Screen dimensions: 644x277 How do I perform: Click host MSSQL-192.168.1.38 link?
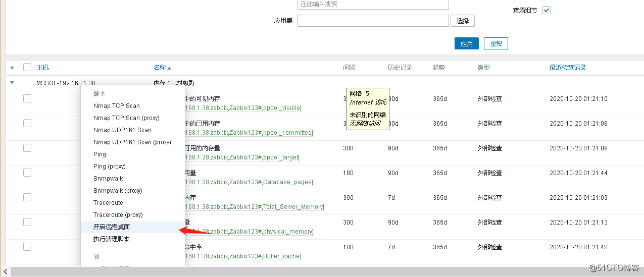pos(66,83)
